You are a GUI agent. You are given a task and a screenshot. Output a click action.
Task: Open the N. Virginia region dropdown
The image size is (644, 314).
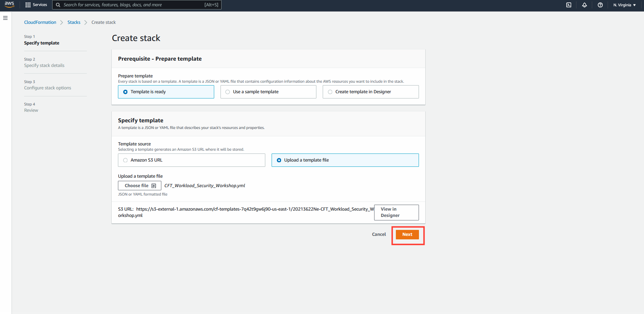[624, 5]
